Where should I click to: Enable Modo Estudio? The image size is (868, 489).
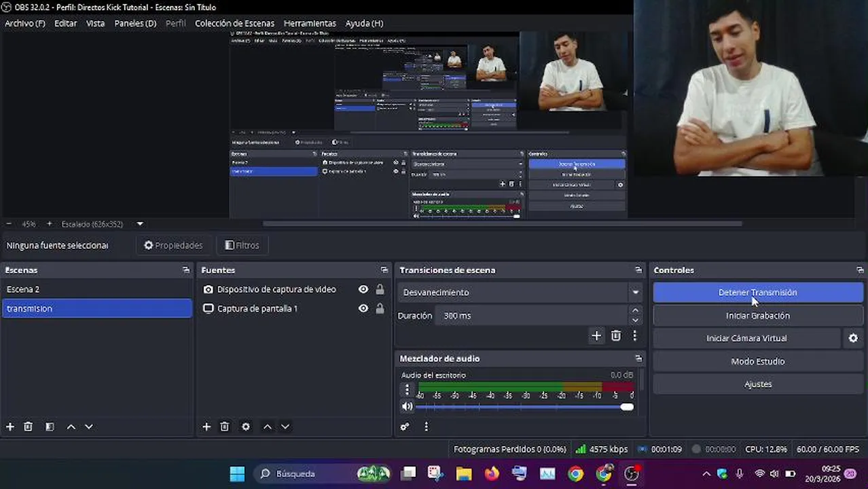[x=758, y=361]
